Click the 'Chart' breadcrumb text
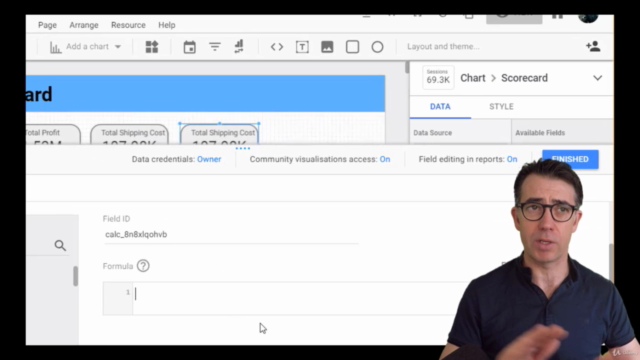 click(473, 78)
